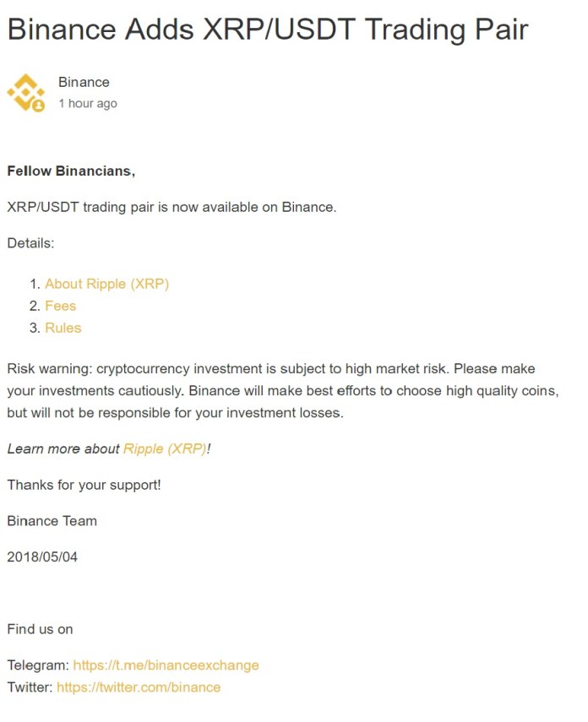Click the sentence announcing XRP/USDT availability

click(171, 207)
